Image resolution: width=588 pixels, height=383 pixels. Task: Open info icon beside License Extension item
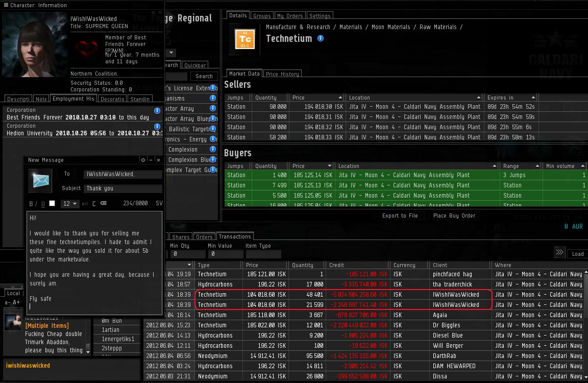[213, 88]
